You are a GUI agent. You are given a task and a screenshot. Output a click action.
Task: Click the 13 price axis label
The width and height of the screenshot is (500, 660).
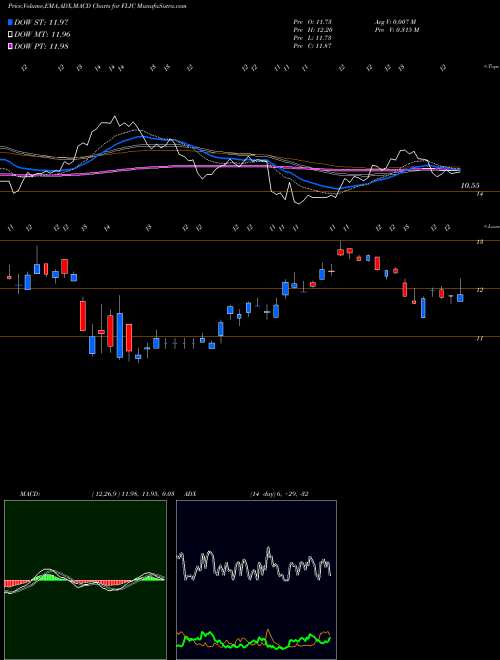point(479,242)
